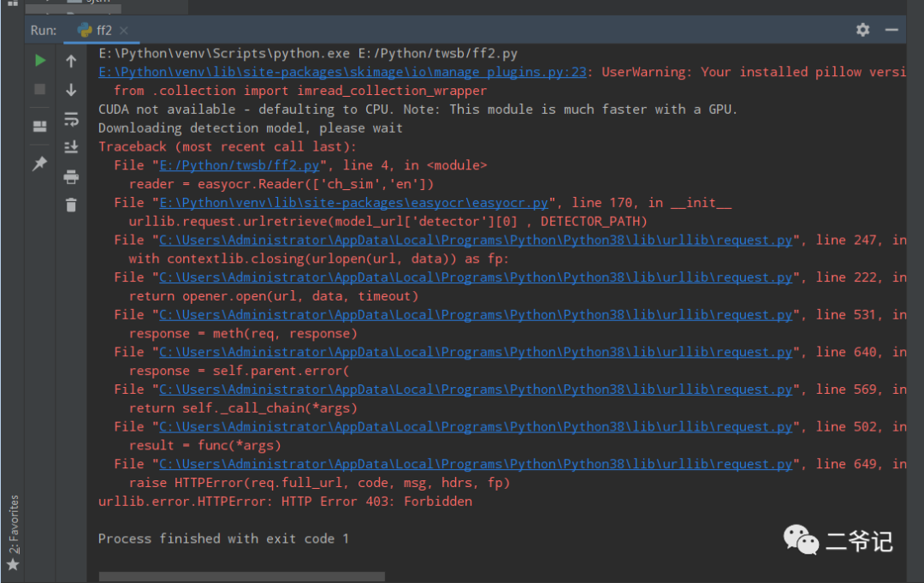Rerun the ff2 script with green arrow
Viewport: 924px width, 583px height.
pos(39,61)
